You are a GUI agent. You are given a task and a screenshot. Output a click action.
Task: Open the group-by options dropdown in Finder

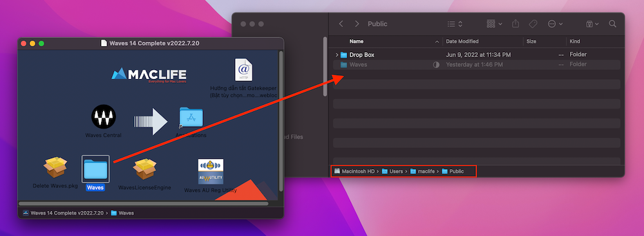[x=495, y=24]
